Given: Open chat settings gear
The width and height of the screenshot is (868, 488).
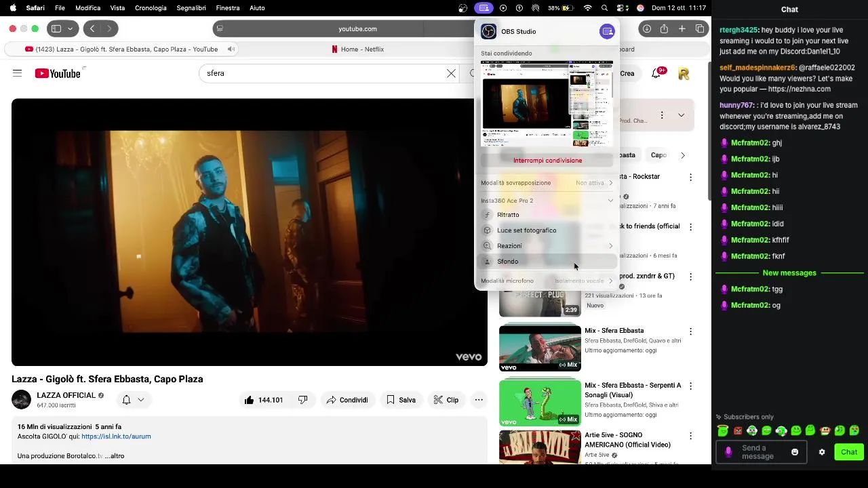Looking at the screenshot, I should [822, 452].
